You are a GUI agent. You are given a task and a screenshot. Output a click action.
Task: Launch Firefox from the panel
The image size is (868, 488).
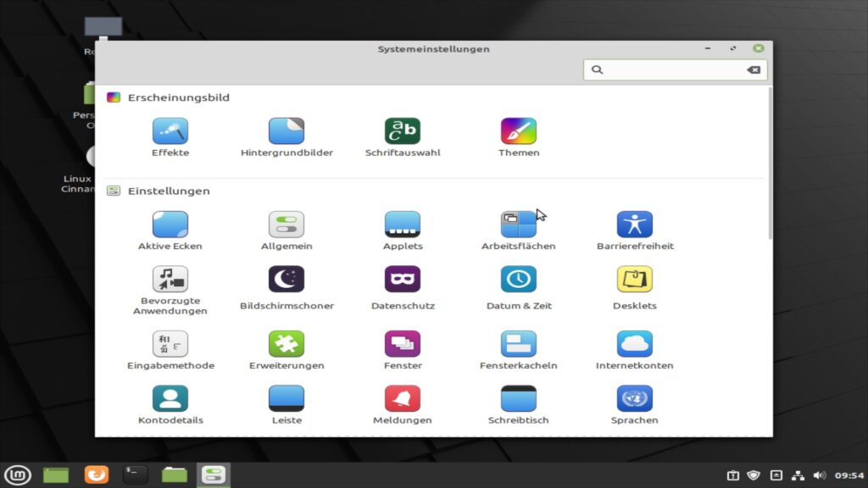coord(97,474)
